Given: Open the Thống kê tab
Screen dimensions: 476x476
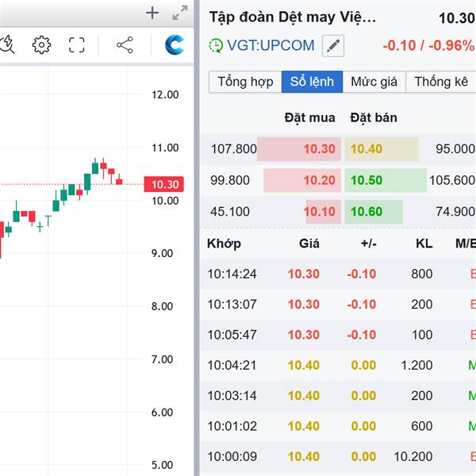Looking at the screenshot, I should coord(441,82).
